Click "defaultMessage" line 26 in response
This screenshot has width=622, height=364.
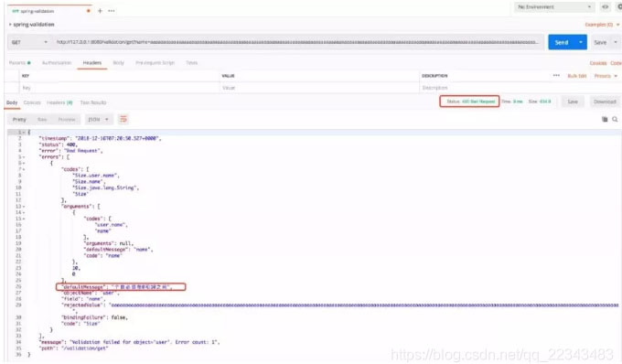coord(117,286)
